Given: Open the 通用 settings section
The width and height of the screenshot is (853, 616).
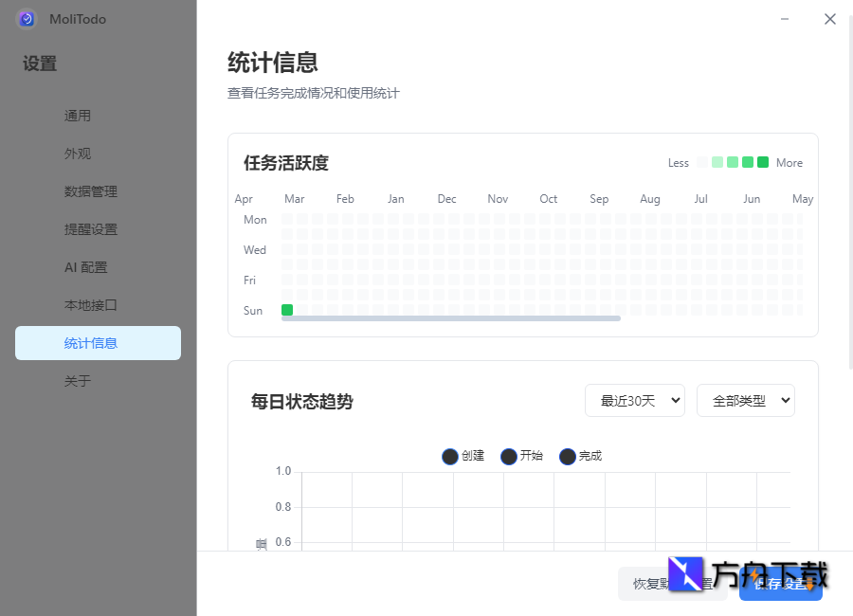Looking at the screenshot, I should click(x=98, y=115).
